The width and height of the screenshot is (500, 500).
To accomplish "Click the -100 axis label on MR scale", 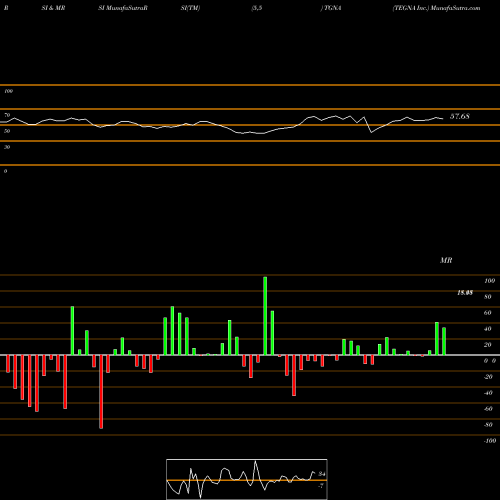I will (490, 441).
